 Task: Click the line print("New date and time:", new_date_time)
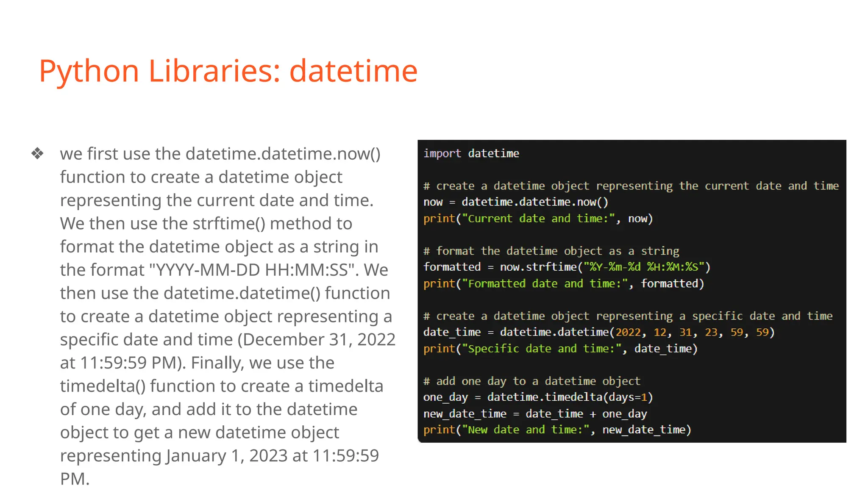pyautogui.click(x=557, y=430)
